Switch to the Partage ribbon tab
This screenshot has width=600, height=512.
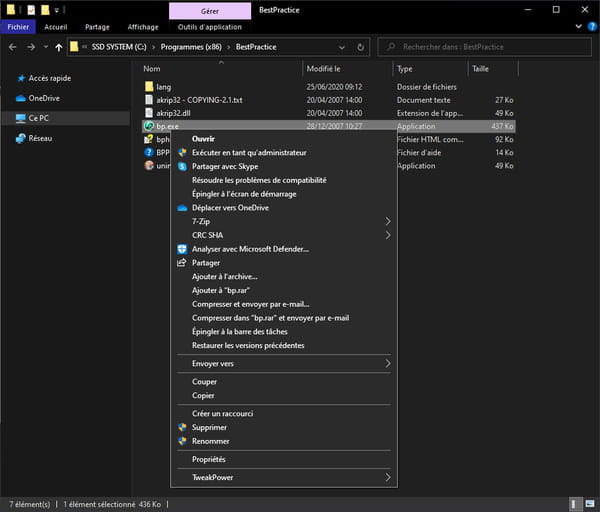pos(97,27)
